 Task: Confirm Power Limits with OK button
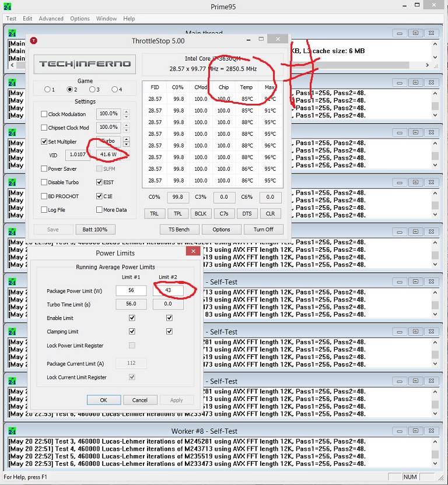[104, 400]
